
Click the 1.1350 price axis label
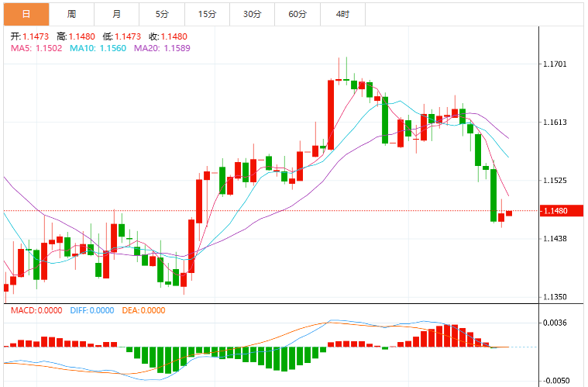(555, 297)
